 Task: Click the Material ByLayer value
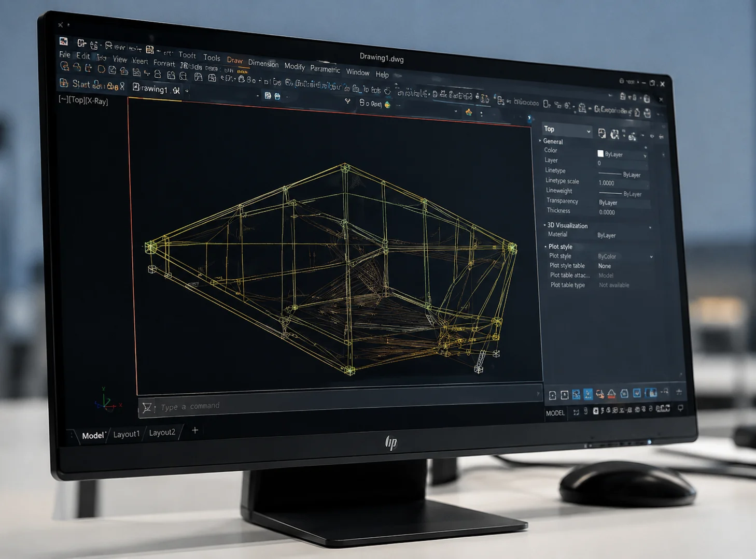click(607, 235)
